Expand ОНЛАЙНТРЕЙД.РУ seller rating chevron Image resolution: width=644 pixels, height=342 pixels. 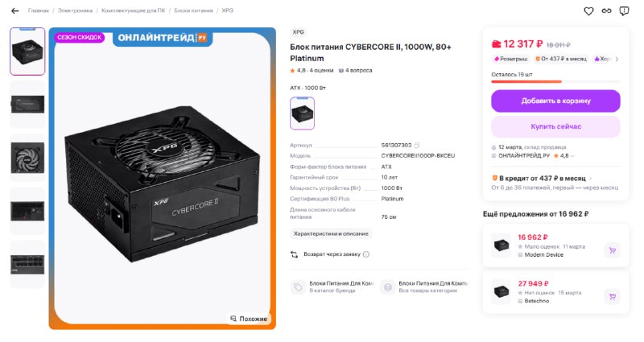[x=572, y=156]
